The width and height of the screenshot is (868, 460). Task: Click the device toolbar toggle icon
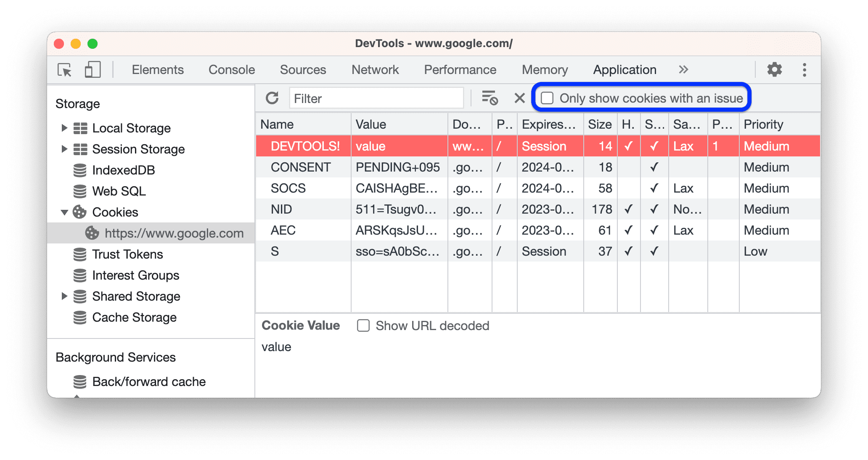tap(91, 69)
